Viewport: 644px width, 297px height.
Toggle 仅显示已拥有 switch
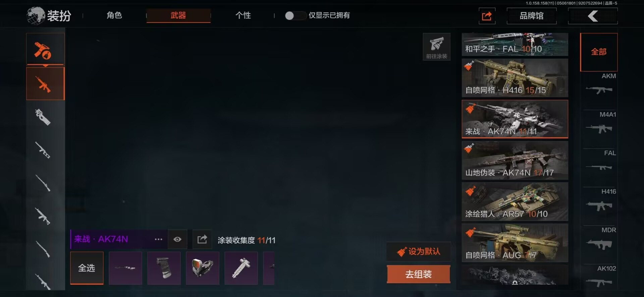(x=295, y=15)
